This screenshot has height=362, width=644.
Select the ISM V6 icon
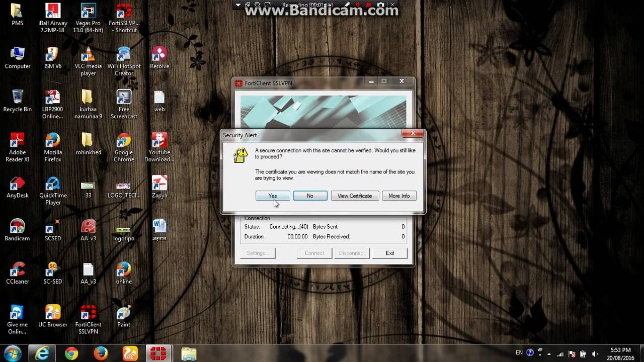(53, 58)
